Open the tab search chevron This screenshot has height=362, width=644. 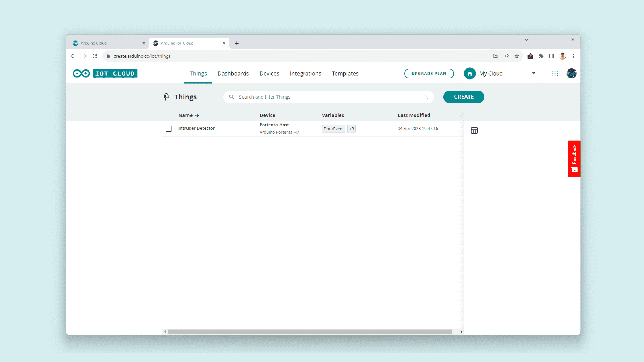point(526,40)
